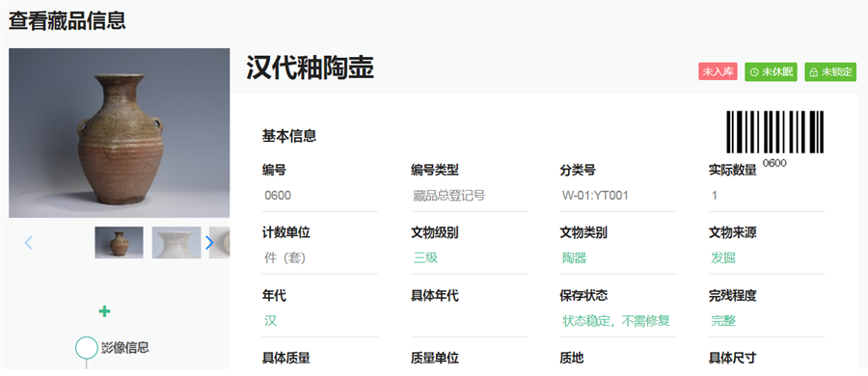Select the second white vessel thumbnail
Image resolution: width=868 pixels, height=376 pixels.
coord(176,243)
